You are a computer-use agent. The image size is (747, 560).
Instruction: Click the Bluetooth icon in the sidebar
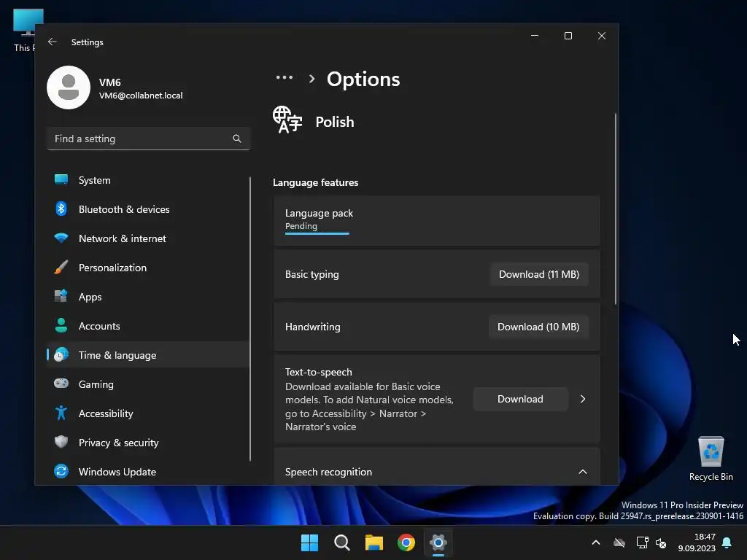pos(61,209)
